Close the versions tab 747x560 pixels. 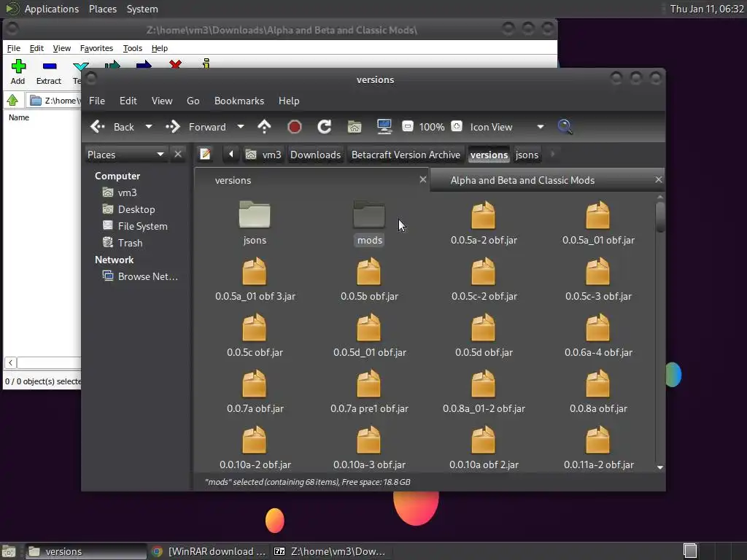[422, 179]
